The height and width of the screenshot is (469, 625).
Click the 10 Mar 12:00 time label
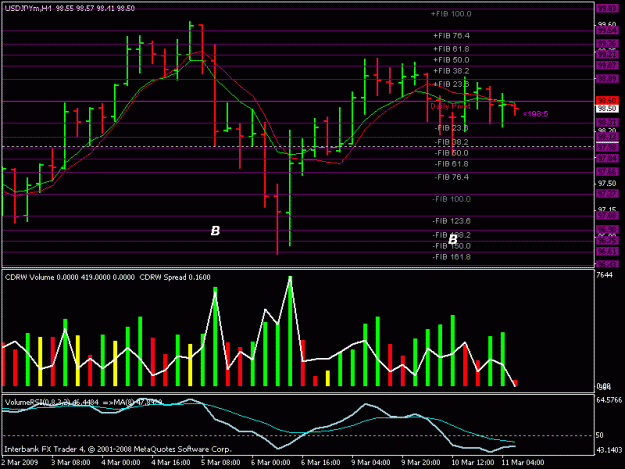coord(472,463)
